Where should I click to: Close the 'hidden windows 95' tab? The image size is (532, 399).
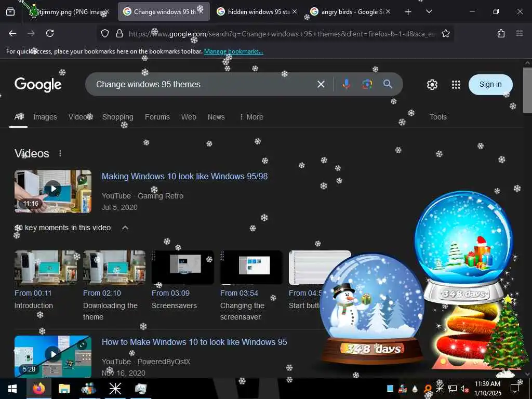pos(295,12)
